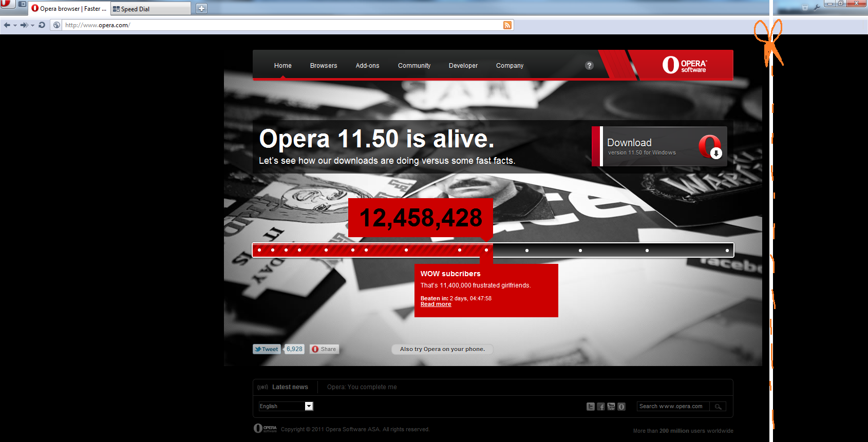868x442 pixels.
Task: Reload the page with the refresh icon
Action: (42, 25)
